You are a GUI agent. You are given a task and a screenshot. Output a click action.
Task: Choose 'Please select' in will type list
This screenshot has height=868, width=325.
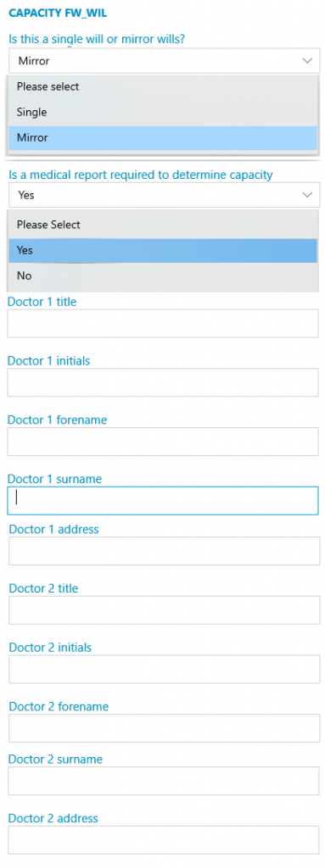tap(163, 87)
